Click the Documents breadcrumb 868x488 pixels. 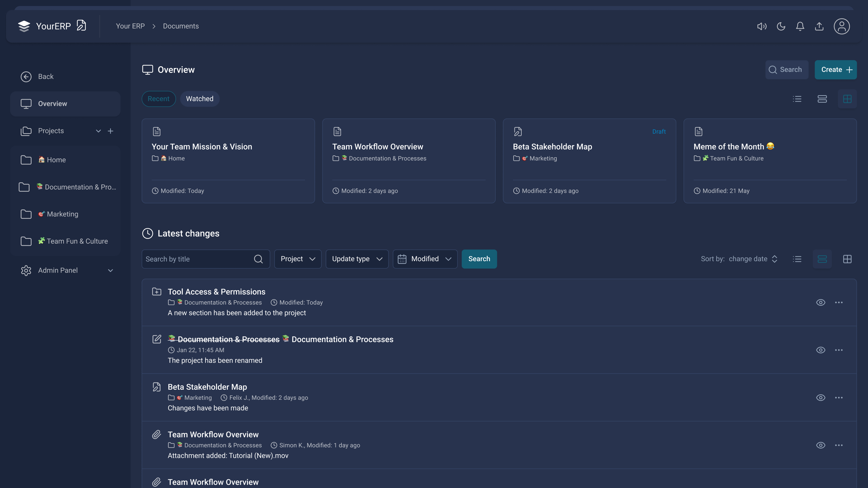181,26
